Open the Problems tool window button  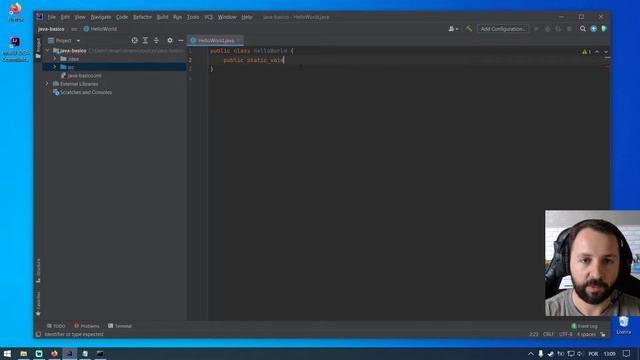pyautogui.click(x=87, y=326)
